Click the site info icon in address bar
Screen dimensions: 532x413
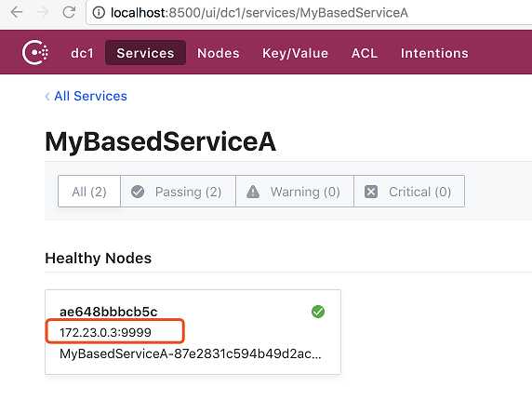pos(99,13)
